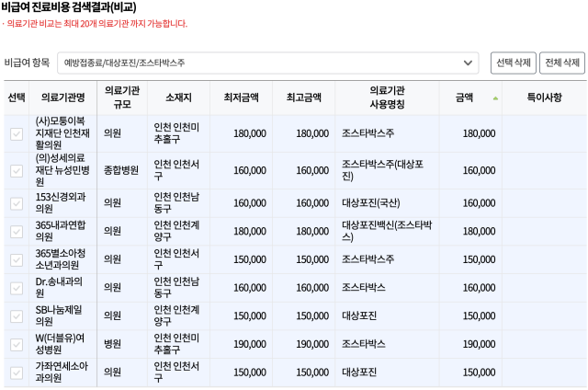The image size is (588, 390).
Task: Click the 비급여 항목 label
Action: [x=27, y=63]
